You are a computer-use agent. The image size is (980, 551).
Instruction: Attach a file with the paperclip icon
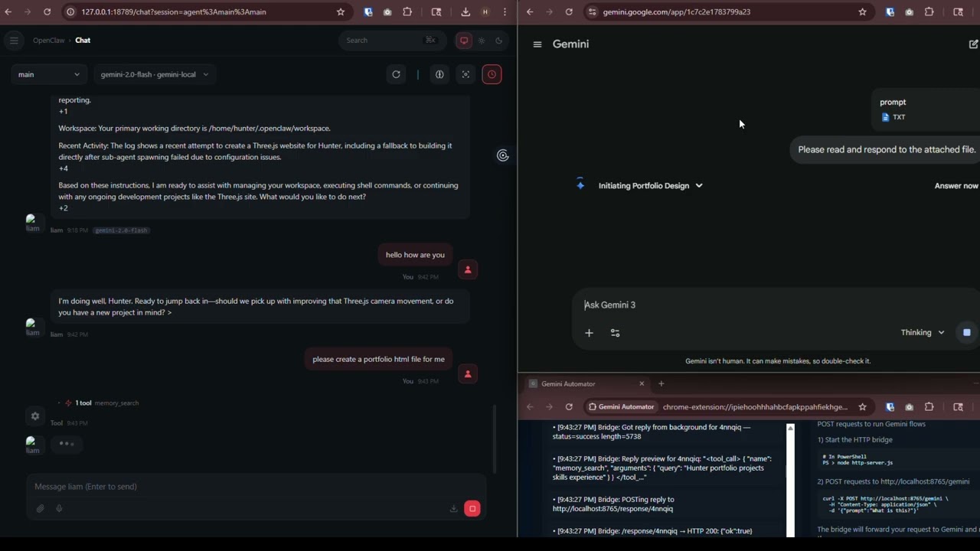click(x=40, y=508)
